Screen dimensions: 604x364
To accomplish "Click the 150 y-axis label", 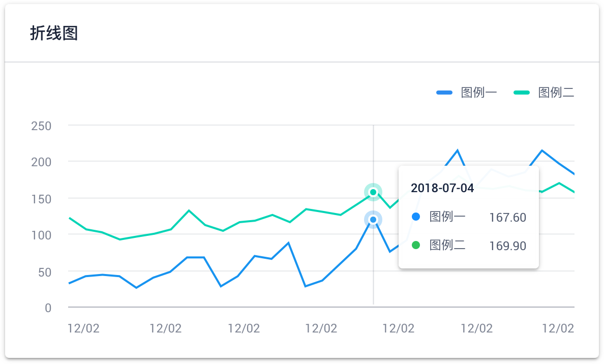I will coord(41,199).
